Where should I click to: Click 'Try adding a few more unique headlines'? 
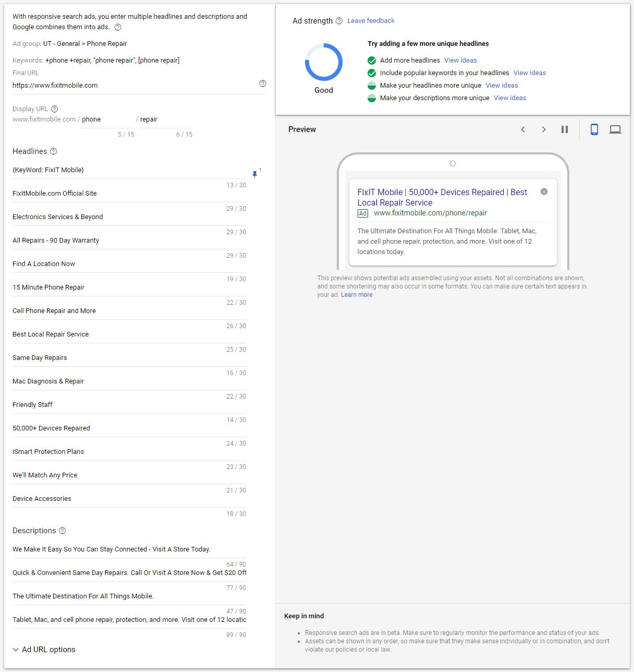pos(428,44)
